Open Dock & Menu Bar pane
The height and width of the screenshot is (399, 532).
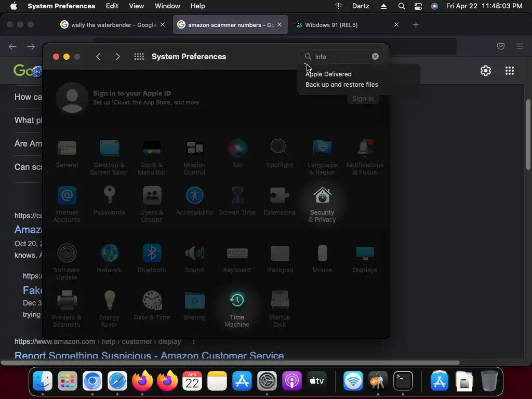pos(152,157)
